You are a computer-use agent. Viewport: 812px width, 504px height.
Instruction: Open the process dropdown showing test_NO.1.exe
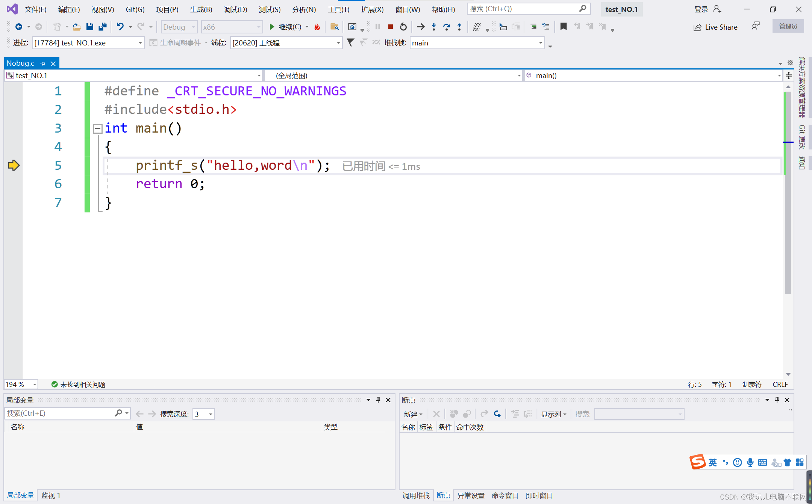click(x=140, y=43)
